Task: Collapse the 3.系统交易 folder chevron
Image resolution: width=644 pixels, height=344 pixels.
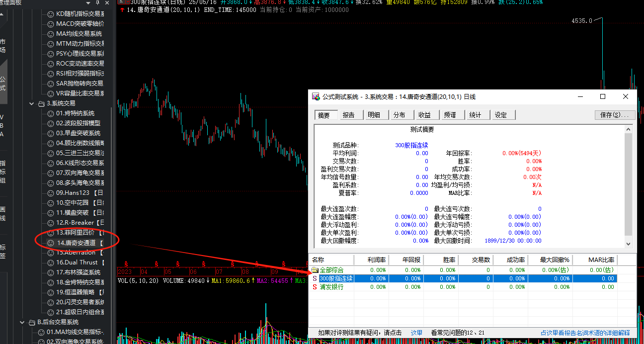Action: 32,103
